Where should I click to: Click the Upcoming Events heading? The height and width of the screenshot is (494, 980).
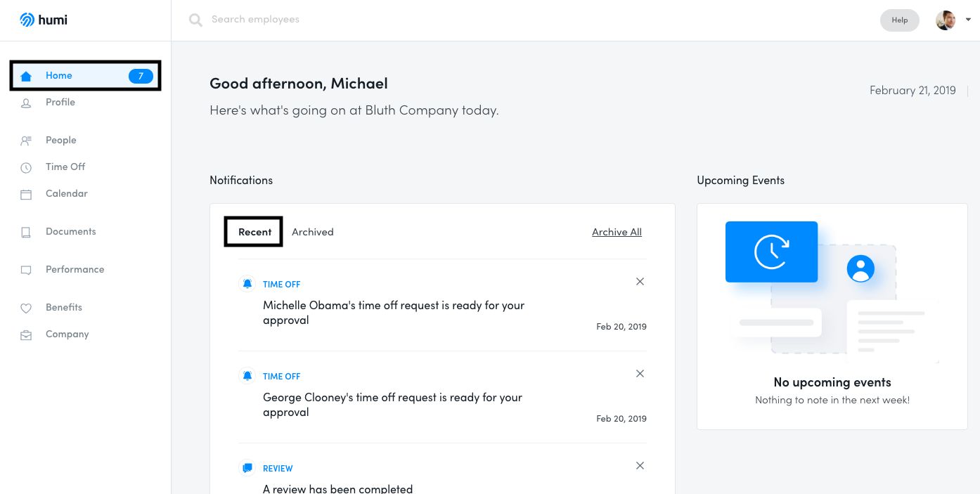tap(740, 181)
